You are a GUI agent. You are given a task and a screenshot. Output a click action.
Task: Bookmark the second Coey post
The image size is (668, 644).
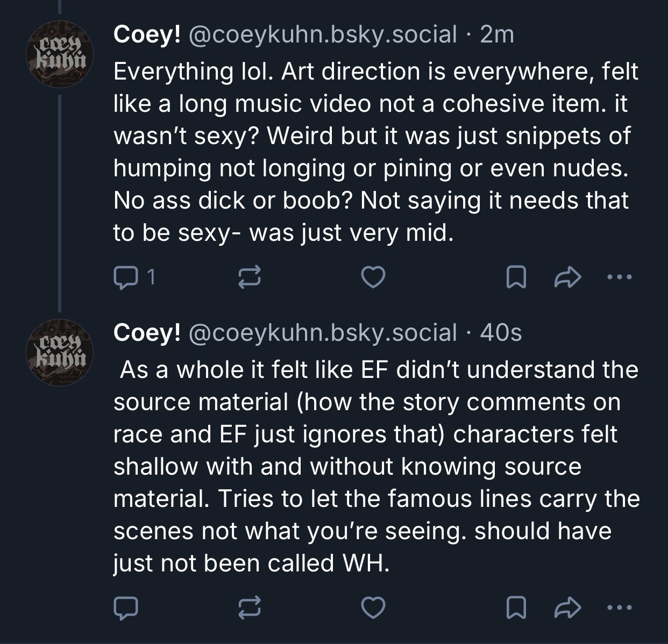[x=517, y=607]
